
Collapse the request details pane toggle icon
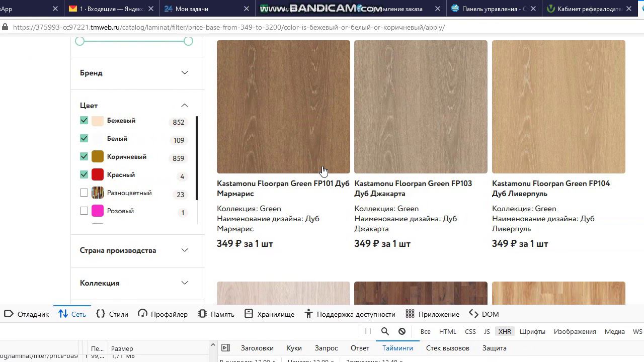[226, 348]
